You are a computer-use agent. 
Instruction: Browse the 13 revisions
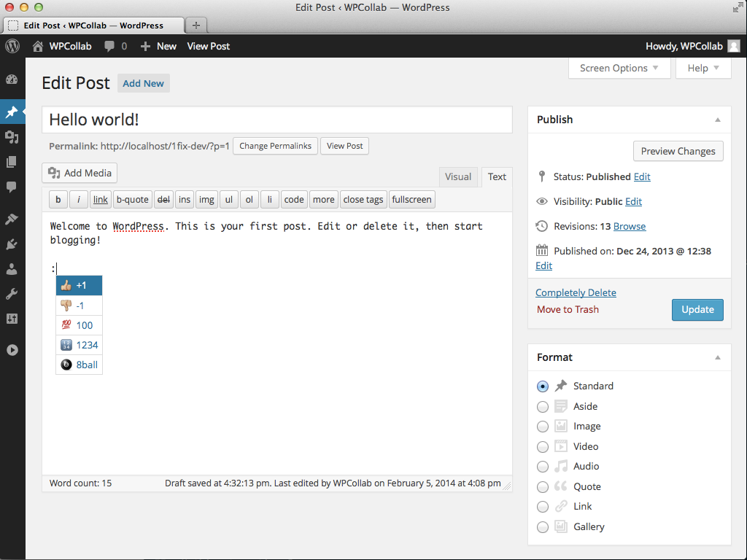(630, 226)
